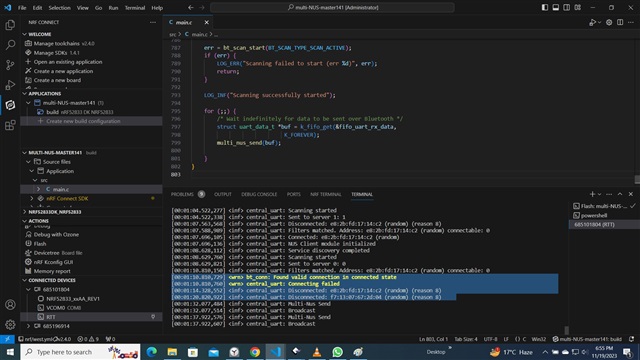
Task: Open the Selection menu
Action: click(x=60, y=7)
